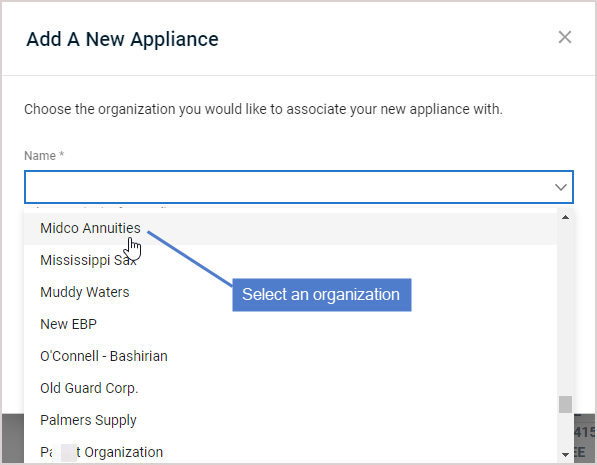The height and width of the screenshot is (465, 597).
Task: Click the organization instruction text
Action: (263, 109)
